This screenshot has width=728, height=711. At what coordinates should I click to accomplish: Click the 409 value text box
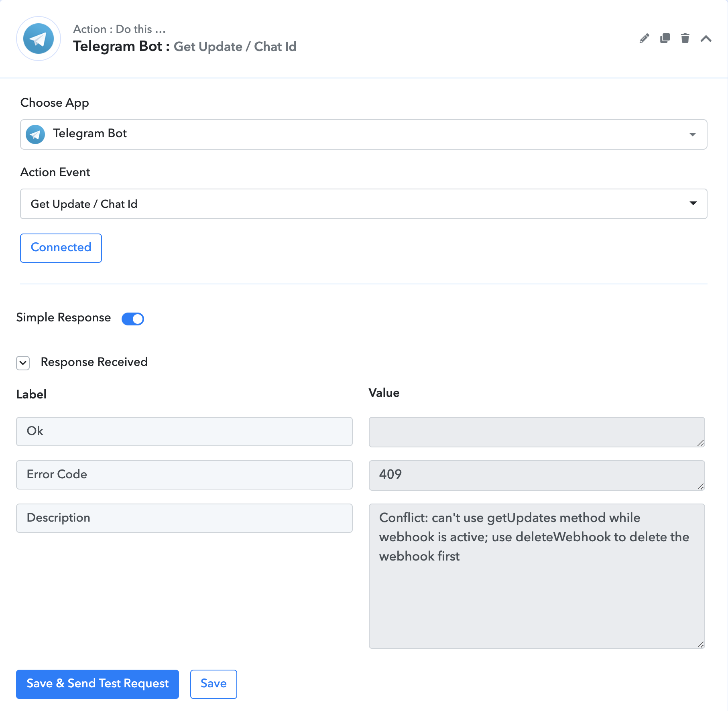click(x=537, y=475)
